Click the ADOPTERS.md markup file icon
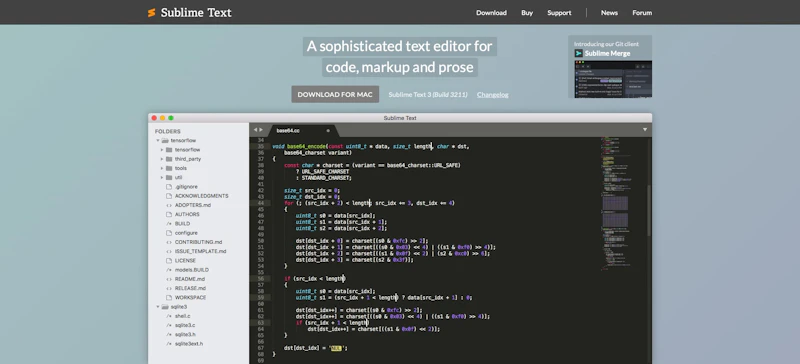The width and height of the screenshot is (800, 364). pyautogui.click(x=169, y=205)
